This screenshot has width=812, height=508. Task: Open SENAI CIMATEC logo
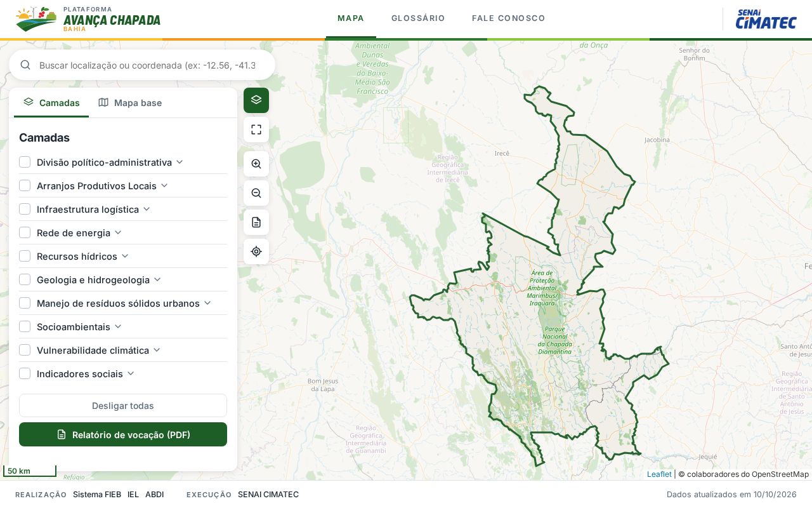point(766,19)
